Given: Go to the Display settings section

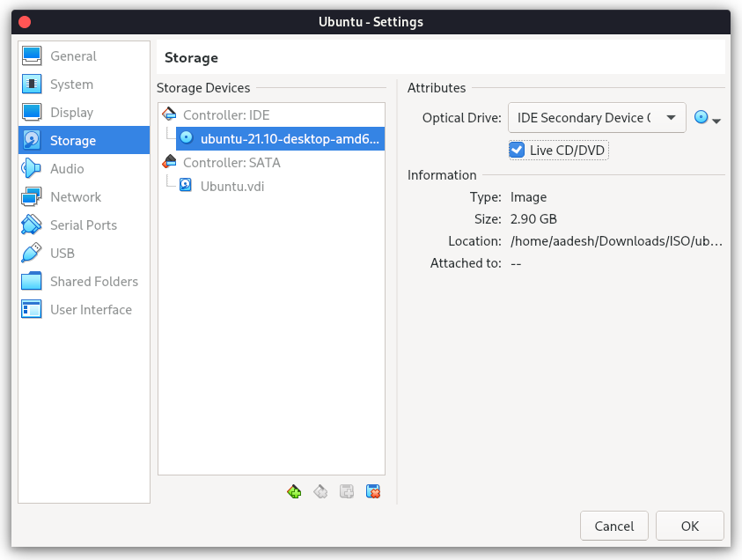Looking at the screenshot, I should 71,113.
